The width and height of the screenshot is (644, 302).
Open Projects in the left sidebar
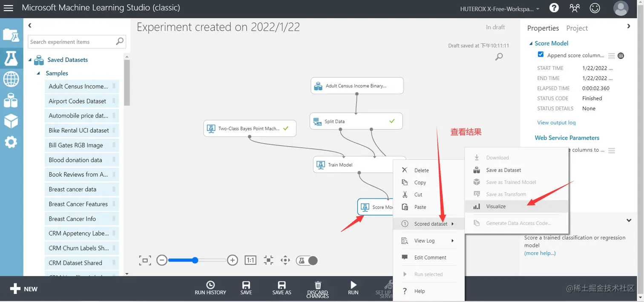(11, 35)
